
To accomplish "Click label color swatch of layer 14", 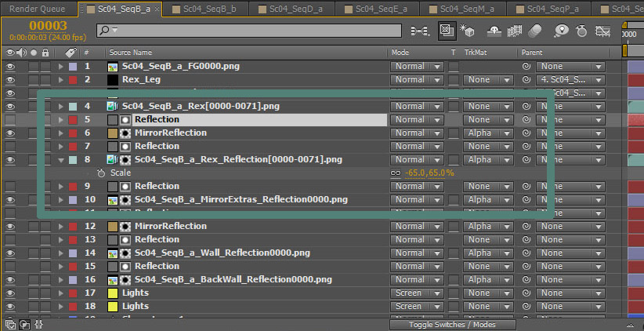I will coord(73,253).
